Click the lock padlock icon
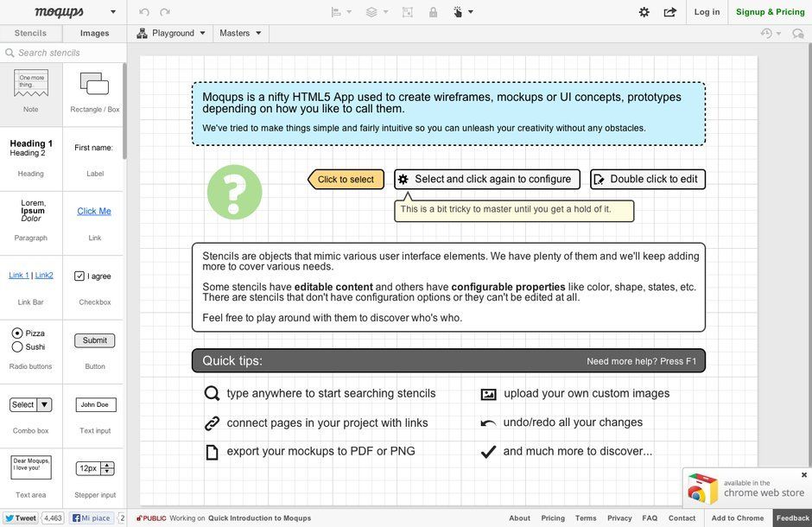Viewport: 812px width, 527px height. tap(434, 12)
